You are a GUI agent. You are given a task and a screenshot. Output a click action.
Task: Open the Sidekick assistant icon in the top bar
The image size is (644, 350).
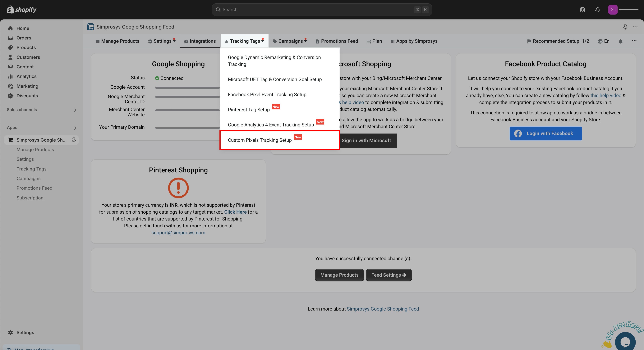click(582, 10)
